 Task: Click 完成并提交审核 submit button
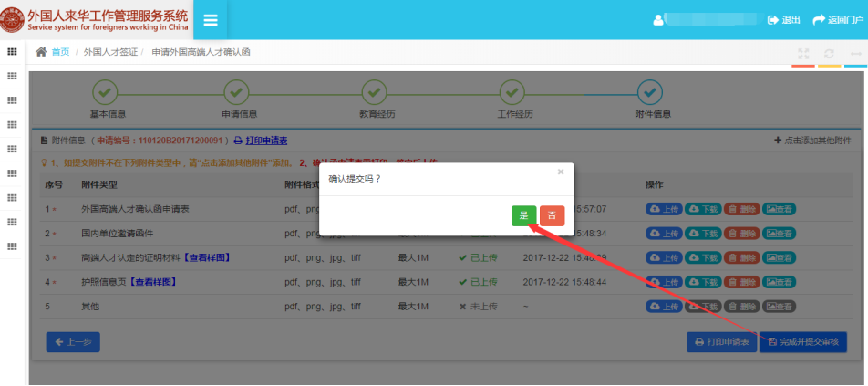[802, 342]
